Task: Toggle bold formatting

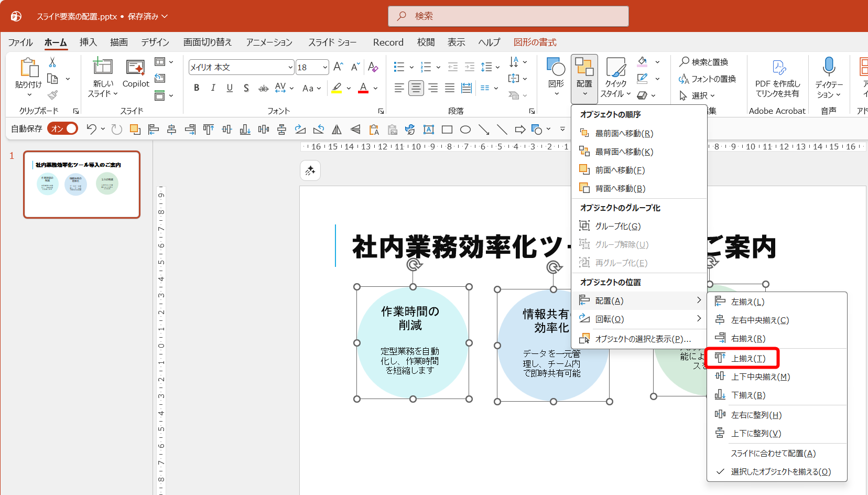Action: 196,88
